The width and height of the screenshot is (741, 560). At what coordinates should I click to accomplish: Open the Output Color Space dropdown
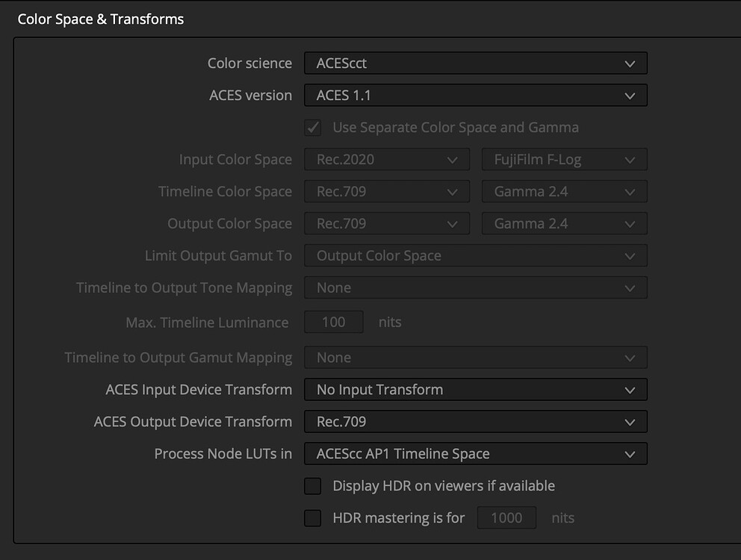(386, 223)
